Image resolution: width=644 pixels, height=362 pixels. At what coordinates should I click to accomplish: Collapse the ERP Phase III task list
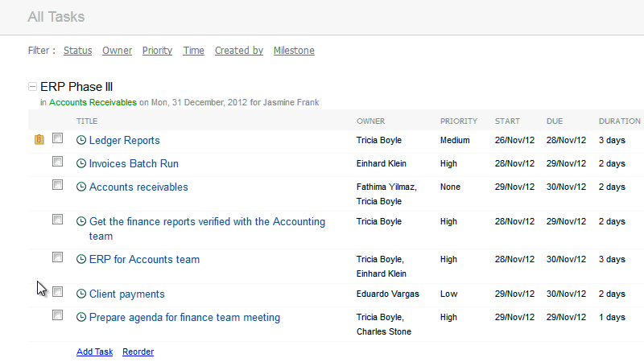(x=32, y=87)
